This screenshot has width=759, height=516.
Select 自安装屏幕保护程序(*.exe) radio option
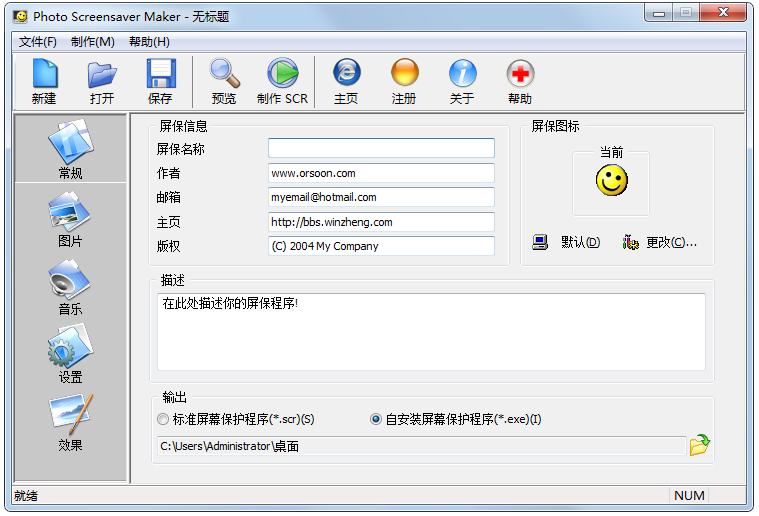(x=376, y=420)
